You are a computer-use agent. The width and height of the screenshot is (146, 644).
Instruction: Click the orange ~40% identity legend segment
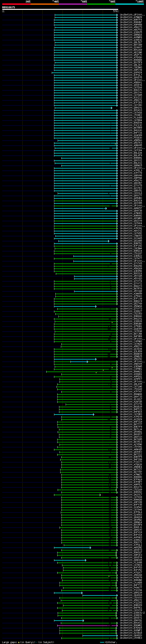pyautogui.click(x=45, y=4)
